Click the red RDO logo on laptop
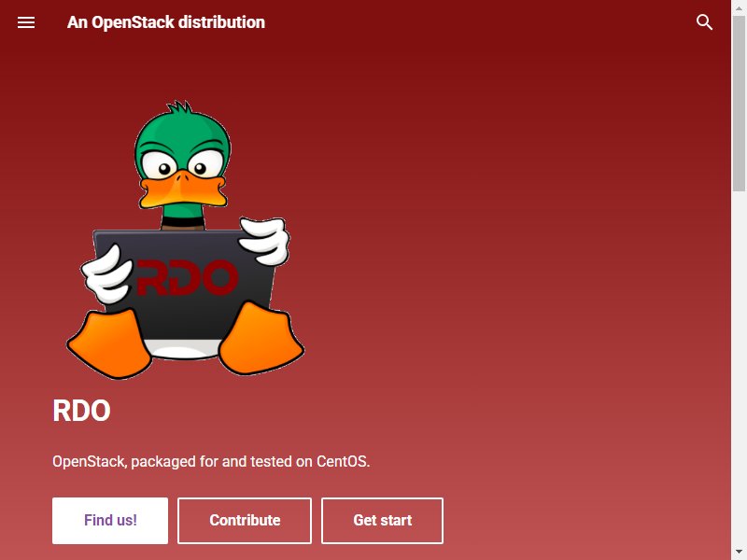747x560 pixels. 188,277
